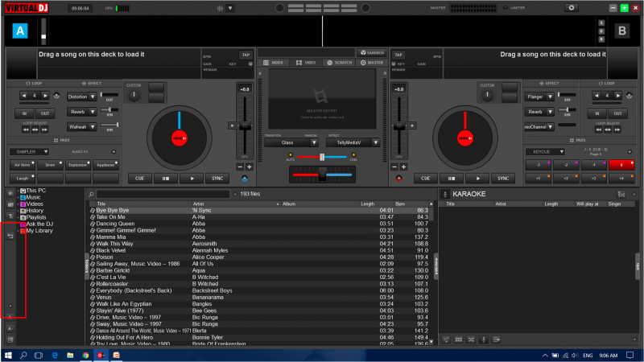Toggle the Explosion sample pad
The image size is (644, 362).
click(77, 165)
